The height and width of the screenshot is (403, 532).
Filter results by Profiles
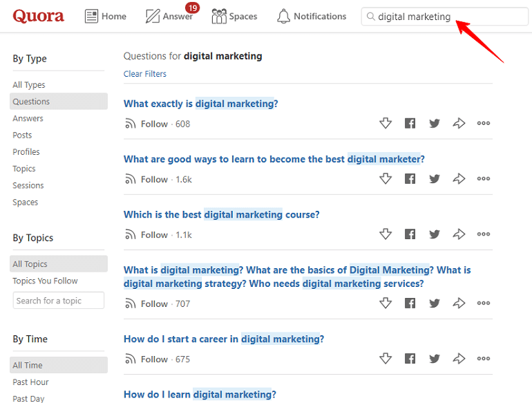pyautogui.click(x=26, y=152)
